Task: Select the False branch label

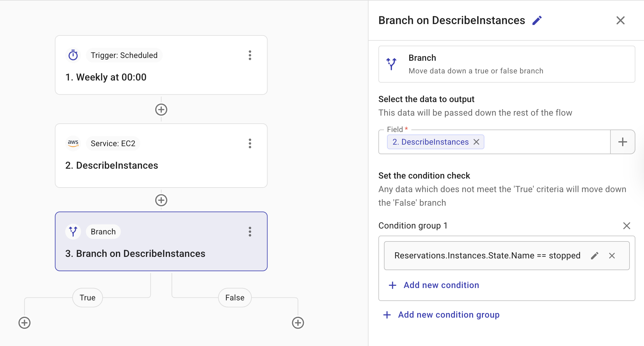Action: tap(234, 298)
